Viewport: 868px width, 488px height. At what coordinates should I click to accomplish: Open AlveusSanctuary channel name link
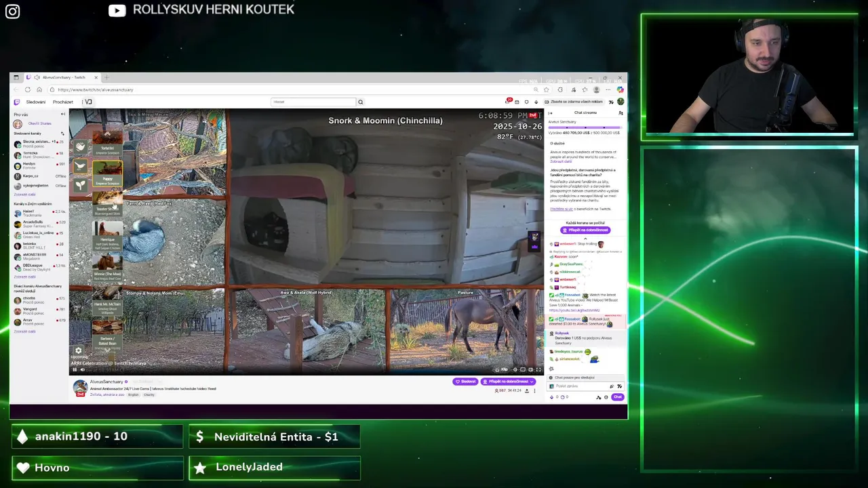[x=106, y=382]
